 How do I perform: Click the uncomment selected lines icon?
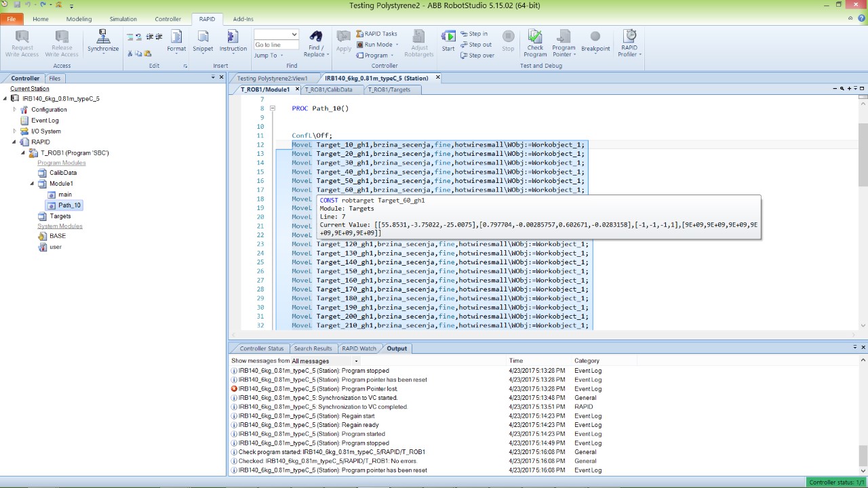(139, 37)
